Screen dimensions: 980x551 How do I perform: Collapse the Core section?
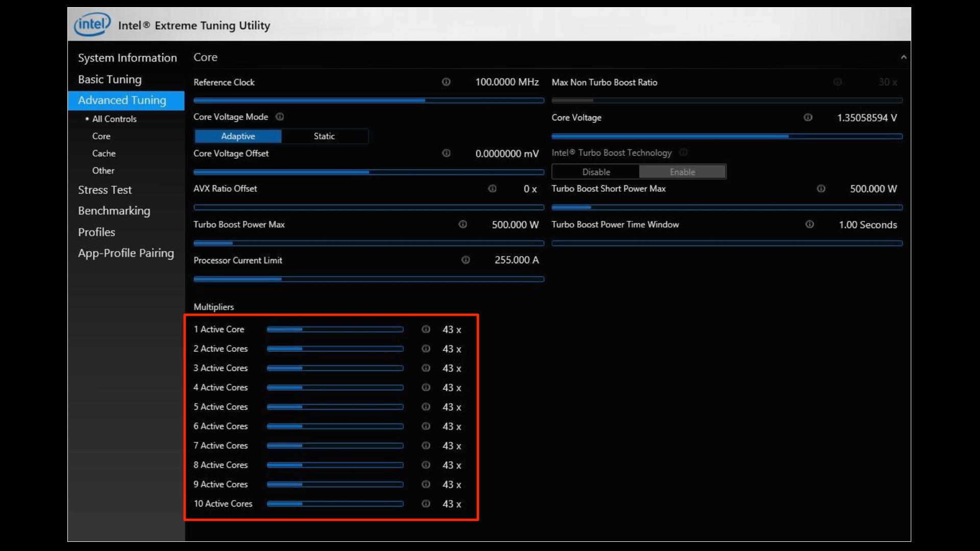tap(903, 57)
